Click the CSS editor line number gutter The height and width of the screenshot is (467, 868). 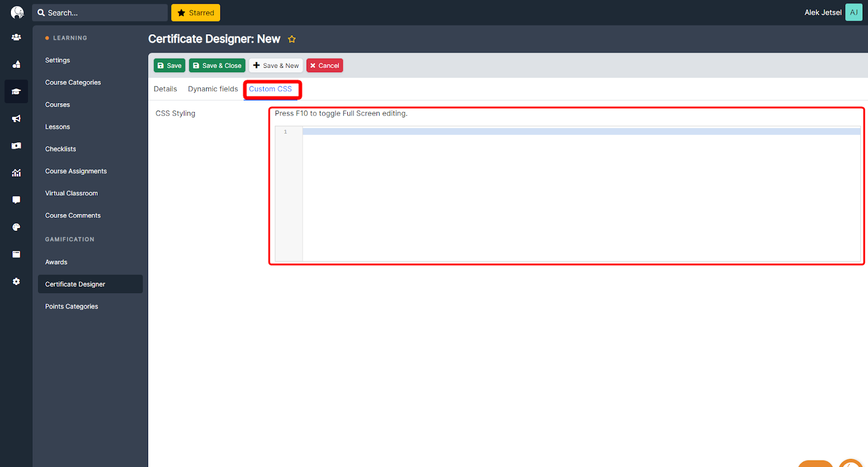click(289, 194)
